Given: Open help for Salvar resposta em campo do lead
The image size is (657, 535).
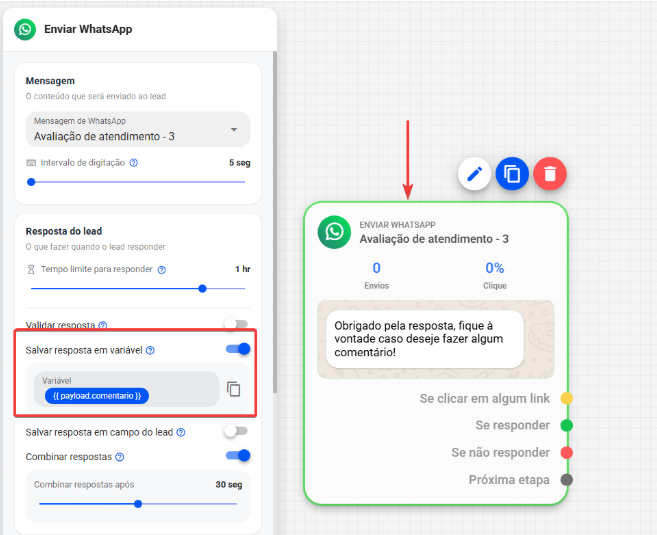Looking at the screenshot, I should (x=181, y=432).
